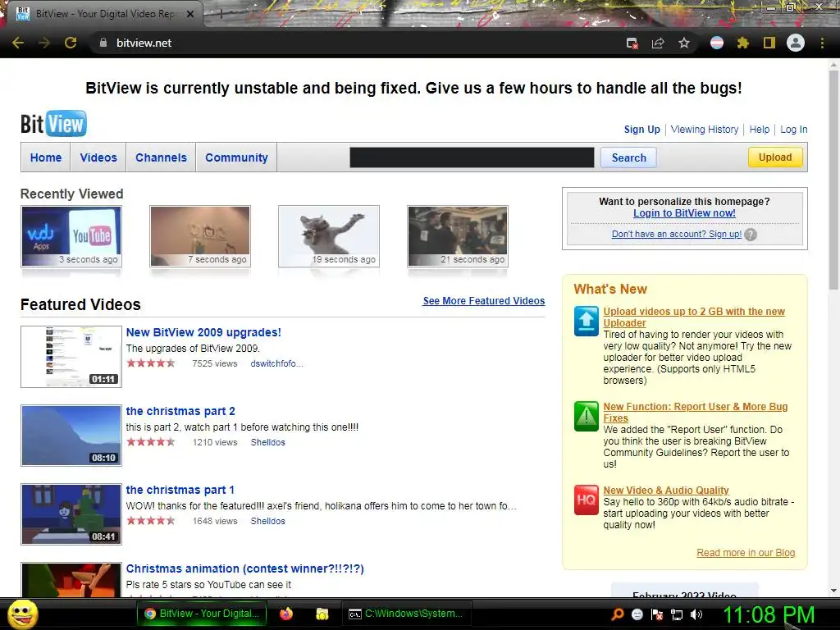
Task: Open the C:\Windows\System taskbar window
Action: click(x=407, y=614)
